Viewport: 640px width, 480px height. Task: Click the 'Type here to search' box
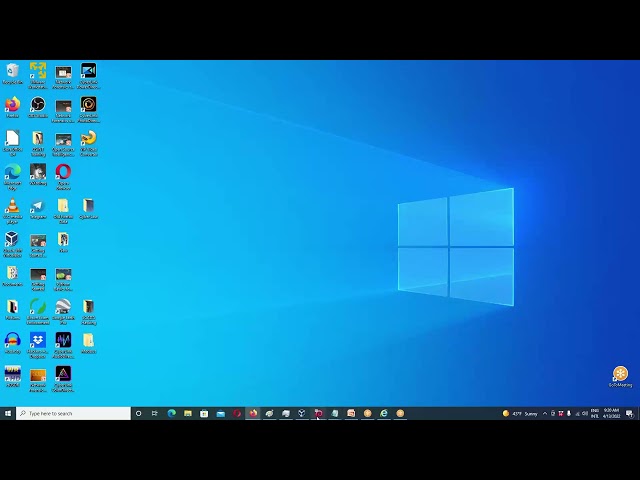[73, 413]
